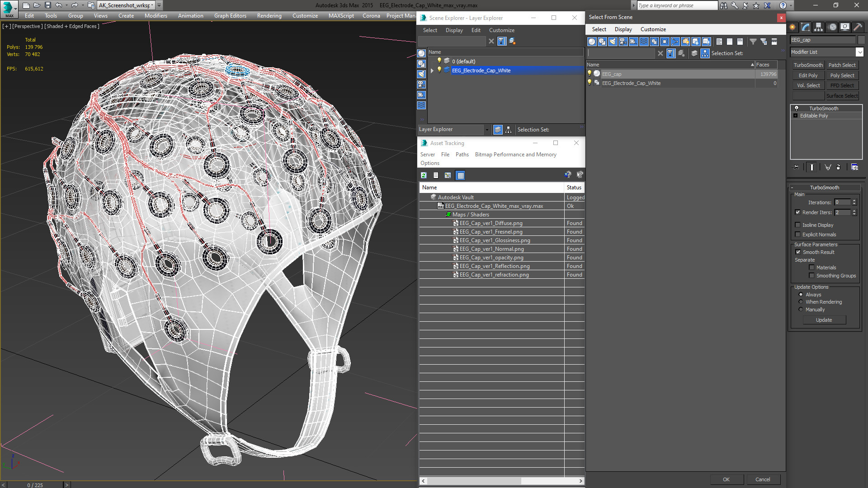868x488 pixels.
Task: Clear the search field in Scene Explorer
Action: pos(491,41)
